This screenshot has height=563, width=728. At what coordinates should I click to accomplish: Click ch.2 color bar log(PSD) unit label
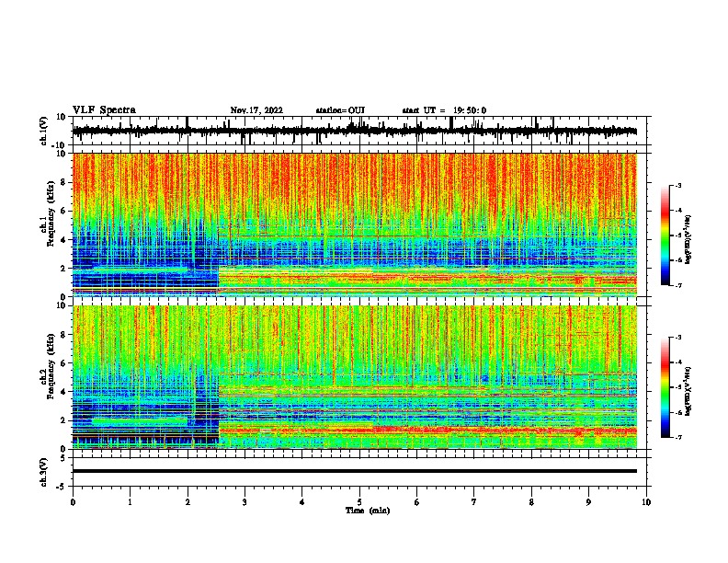688,390
